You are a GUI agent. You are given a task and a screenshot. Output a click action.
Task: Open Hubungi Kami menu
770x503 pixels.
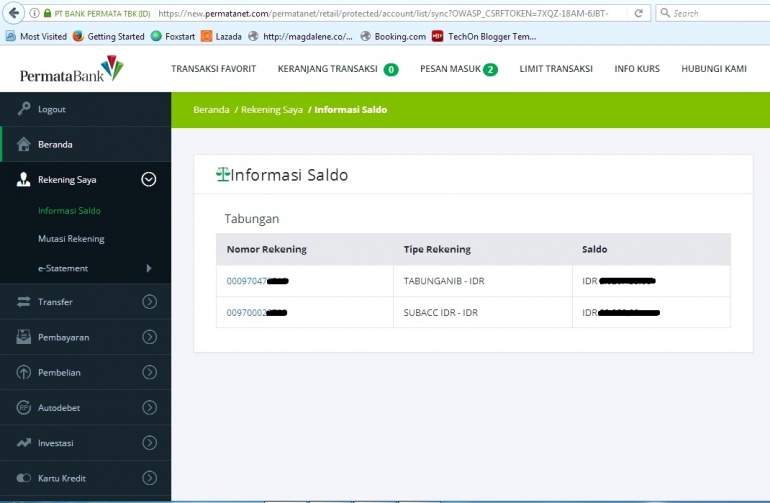(714, 69)
